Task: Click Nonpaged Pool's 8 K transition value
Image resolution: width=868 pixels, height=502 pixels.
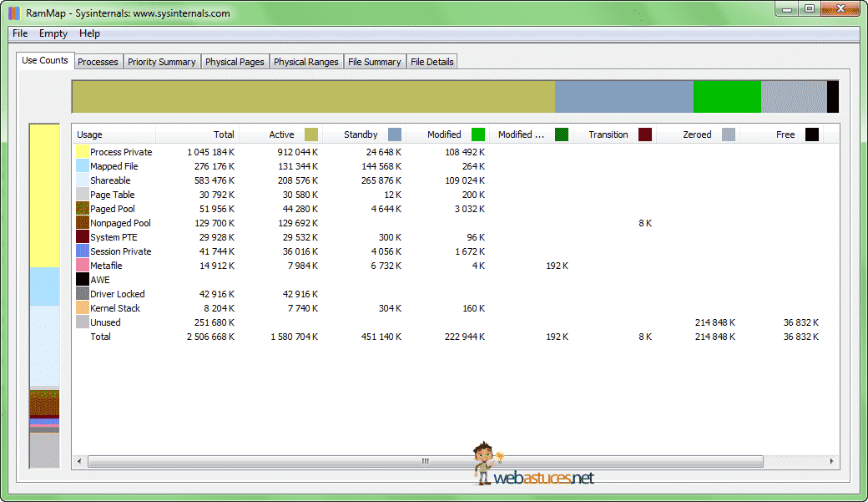Action: pyautogui.click(x=645, y=223)
